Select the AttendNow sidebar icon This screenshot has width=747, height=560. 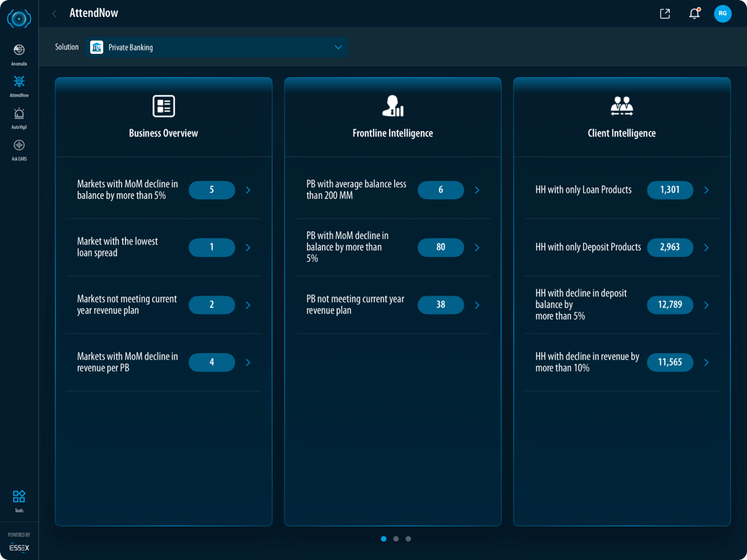click(19, 85)
